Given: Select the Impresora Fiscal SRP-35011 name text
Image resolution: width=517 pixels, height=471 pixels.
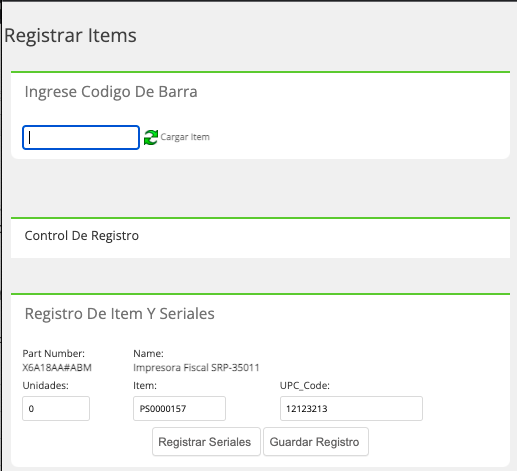Looking at the screenshot, I should pyautogui.click(x=196, y=368).
